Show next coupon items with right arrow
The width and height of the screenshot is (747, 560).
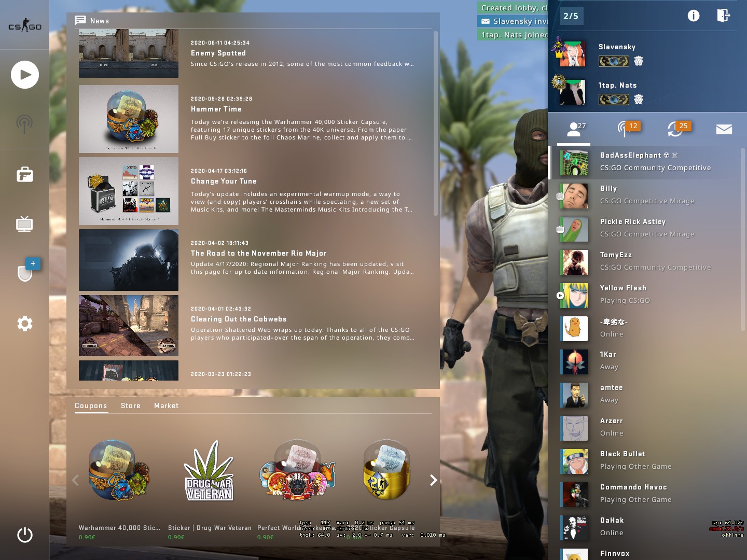433,480
